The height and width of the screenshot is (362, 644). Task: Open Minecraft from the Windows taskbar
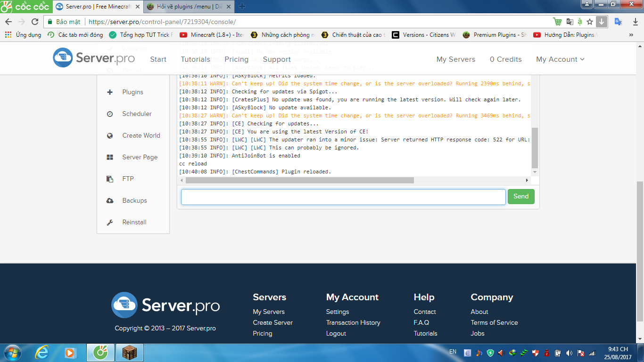pos(129,353)
